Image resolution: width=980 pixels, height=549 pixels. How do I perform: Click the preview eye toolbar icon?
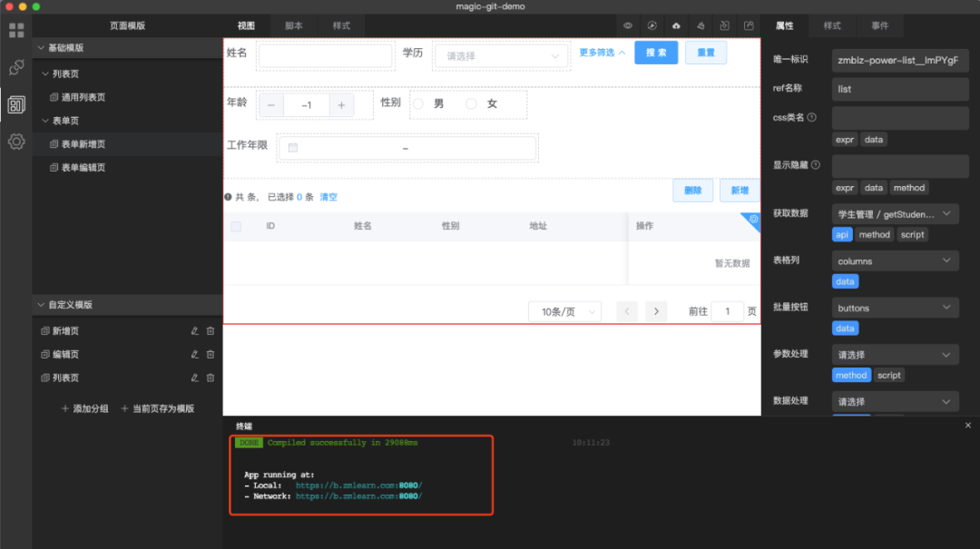628,25
